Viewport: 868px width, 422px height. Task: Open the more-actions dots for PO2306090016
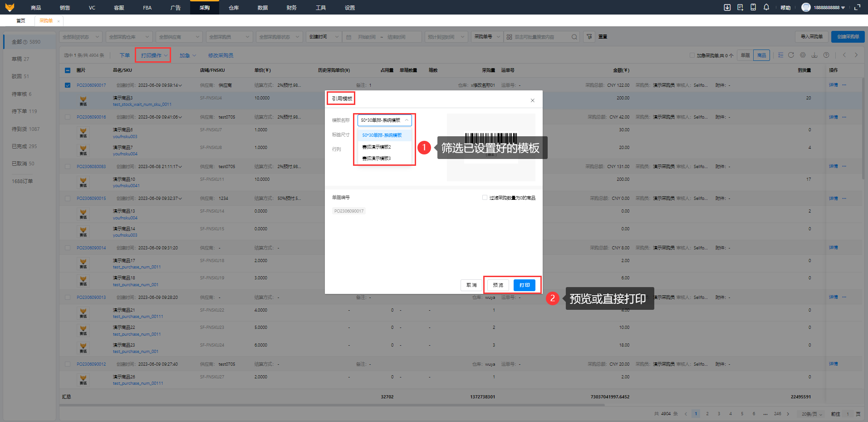coord(844,117)
